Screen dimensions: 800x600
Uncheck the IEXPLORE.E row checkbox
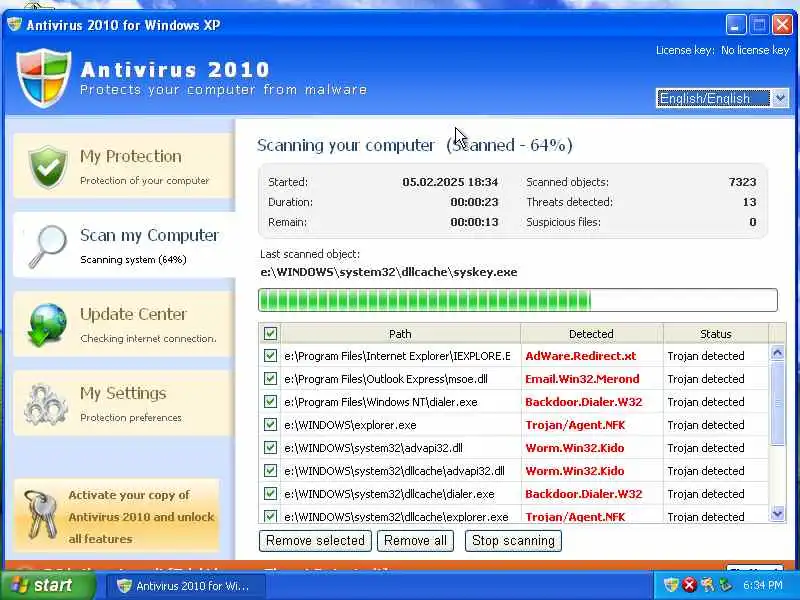pyautogui.click(x=270, y=356)
